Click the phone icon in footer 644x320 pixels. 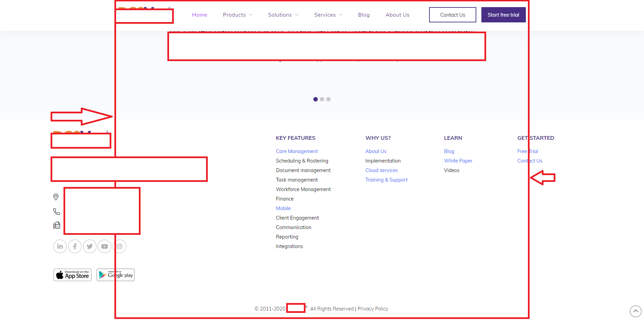(x=57, y=211)
